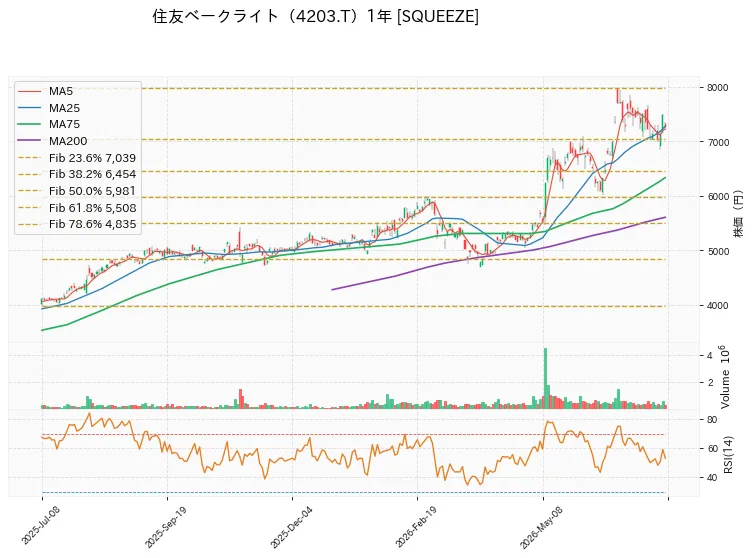Click the 2026-Feb-19 date label
The width and height of the screenshot is (752, 558).
(416, 526)
